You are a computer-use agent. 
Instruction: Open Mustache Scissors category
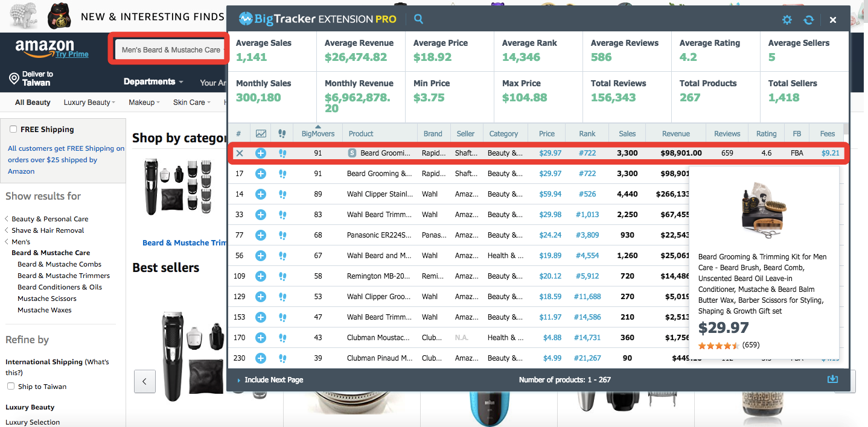tap(47, 299)
